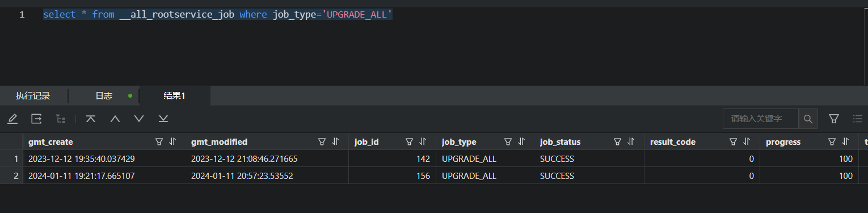This screenshot has height=213, width=868.
Task: Open the column list icon at far right
Action: tap(858, 119)
